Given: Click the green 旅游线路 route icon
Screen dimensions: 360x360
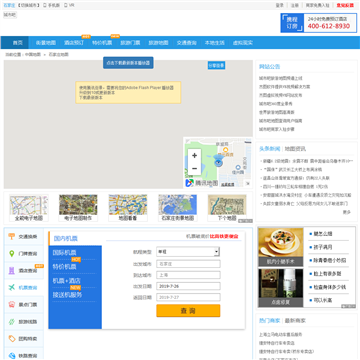Looking at the screenshot, I should point(12,322).
